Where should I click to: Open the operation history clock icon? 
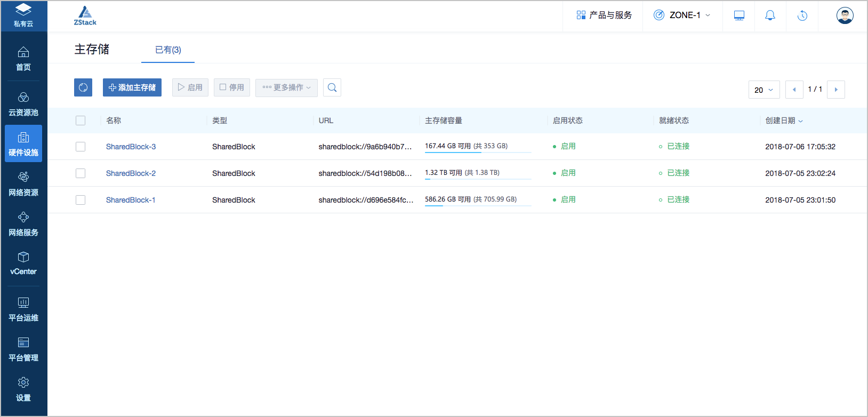point(802,15)
